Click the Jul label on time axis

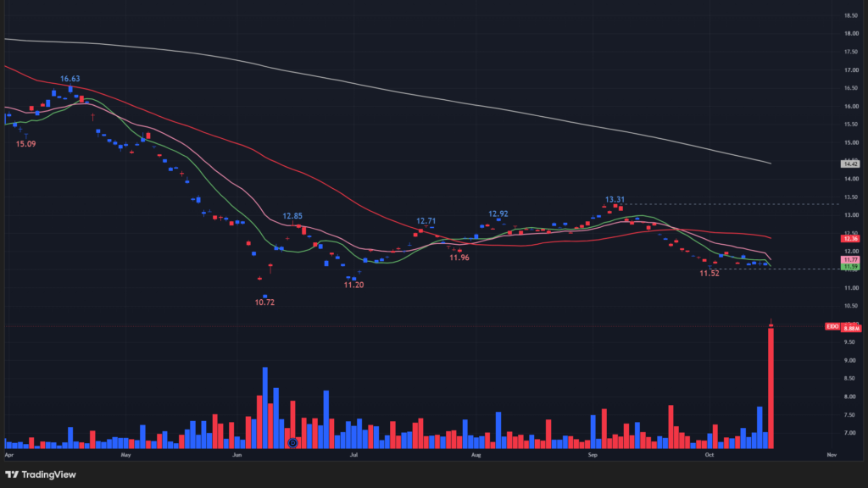353,455
